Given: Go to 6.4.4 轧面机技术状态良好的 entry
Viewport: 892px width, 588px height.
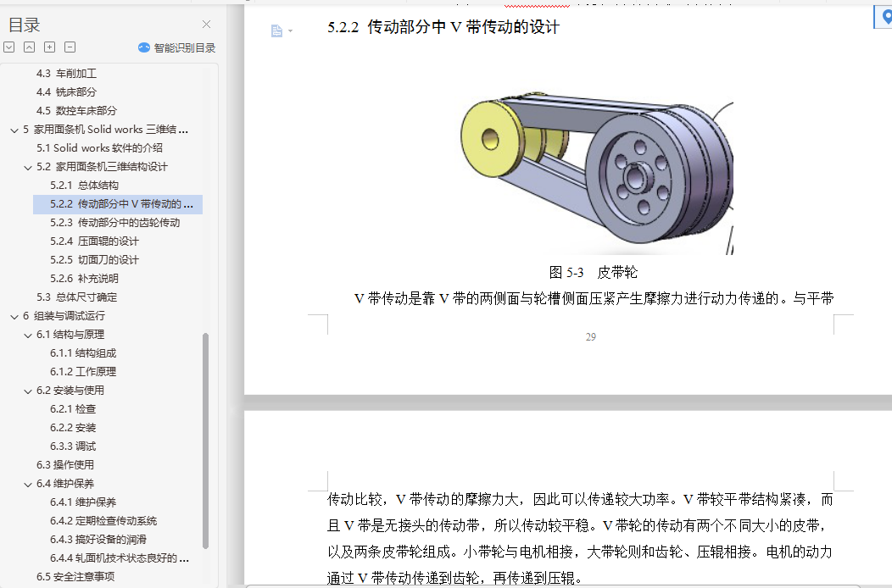Looking at the screenshot, I should tap(120, 558).
